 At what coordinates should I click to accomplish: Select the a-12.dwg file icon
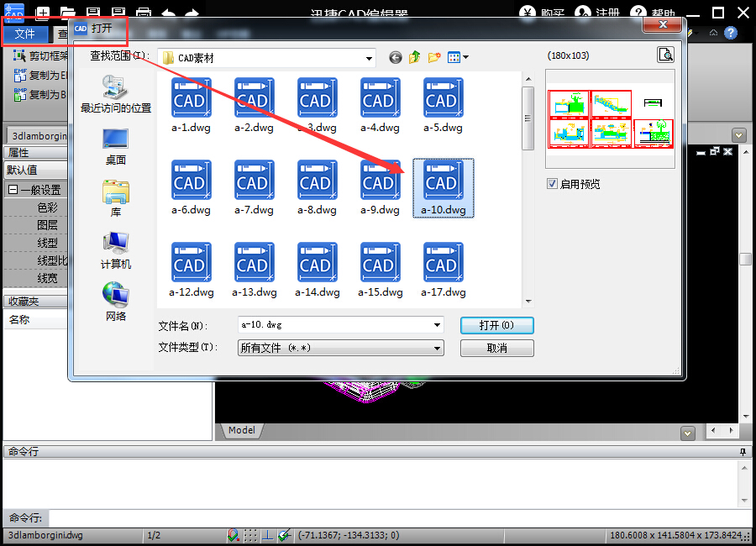(x=191, y=262)
